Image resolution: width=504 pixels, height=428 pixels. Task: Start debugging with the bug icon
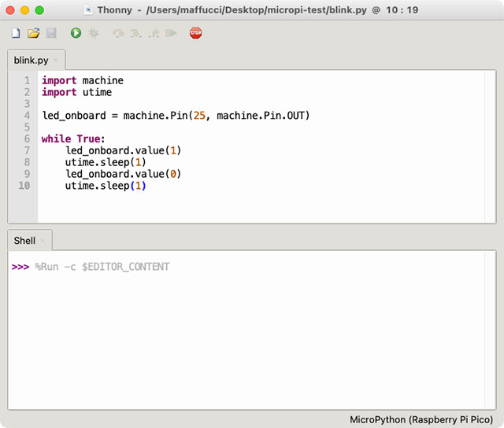(x=94, y=33)
